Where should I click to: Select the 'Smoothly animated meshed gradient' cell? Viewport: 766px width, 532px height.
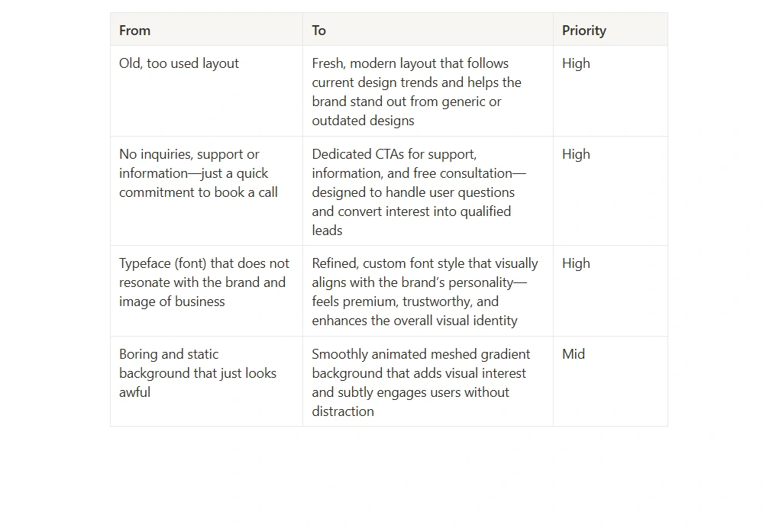tap(428, 381)
